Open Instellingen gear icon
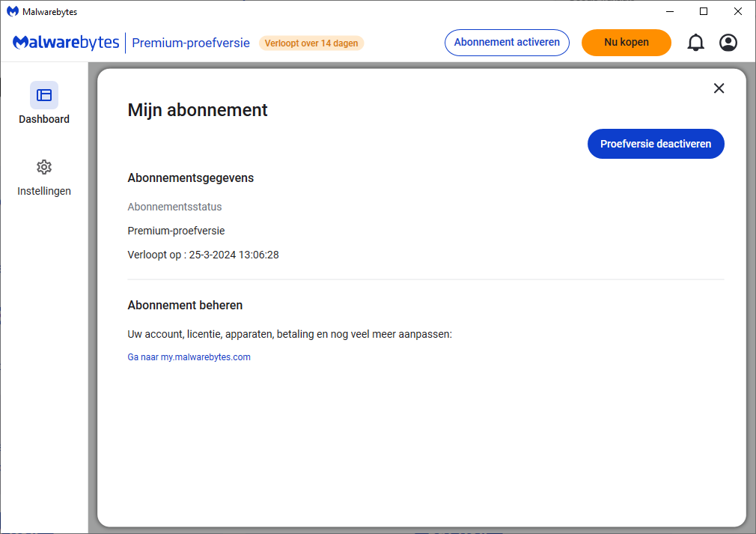Viewport: 756px width, 534px height. [44, 167]
